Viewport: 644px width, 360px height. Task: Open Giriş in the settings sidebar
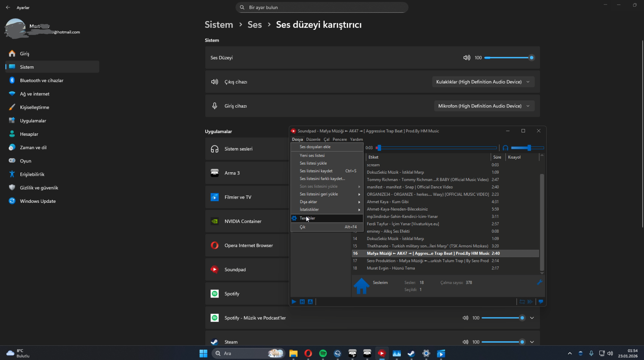click(x=52, y=54)
